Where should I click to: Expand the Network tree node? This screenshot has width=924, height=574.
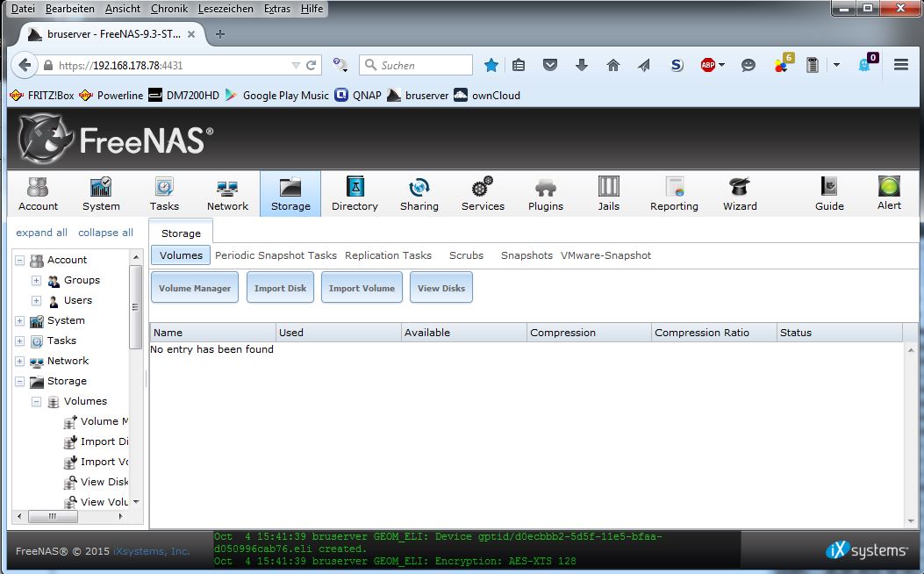[19, 362]
